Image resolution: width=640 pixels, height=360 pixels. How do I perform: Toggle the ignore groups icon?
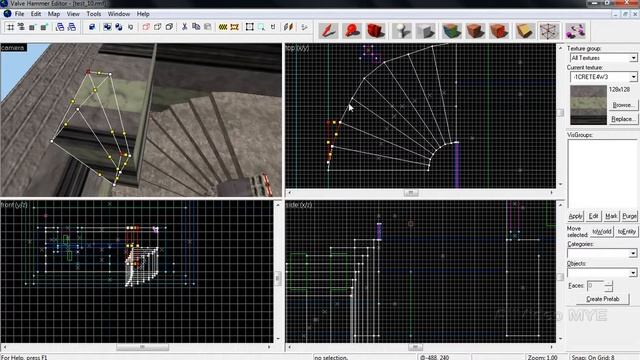[x=131, y=27]
